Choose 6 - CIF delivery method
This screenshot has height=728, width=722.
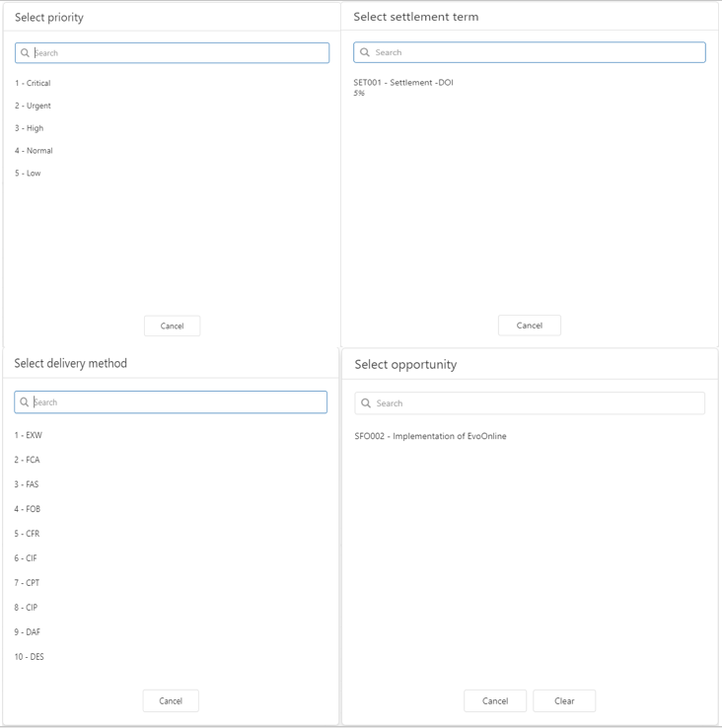[x=26, y=558]
